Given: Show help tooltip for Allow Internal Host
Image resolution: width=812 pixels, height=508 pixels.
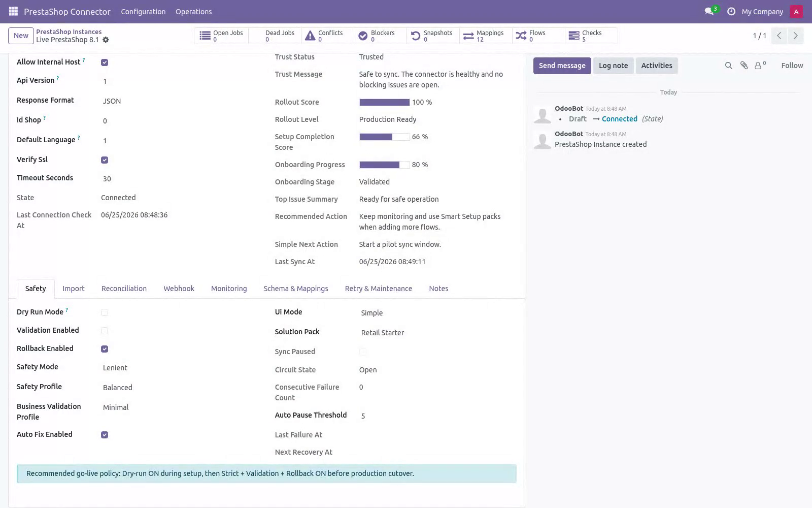Looking at the screenshot, I should [x=84, y=60].
